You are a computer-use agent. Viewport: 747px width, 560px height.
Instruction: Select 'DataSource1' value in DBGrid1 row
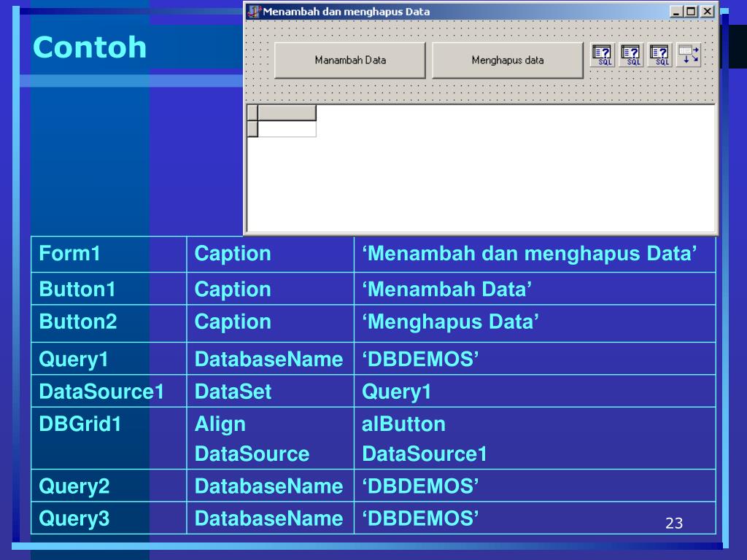tap(425, 454)
